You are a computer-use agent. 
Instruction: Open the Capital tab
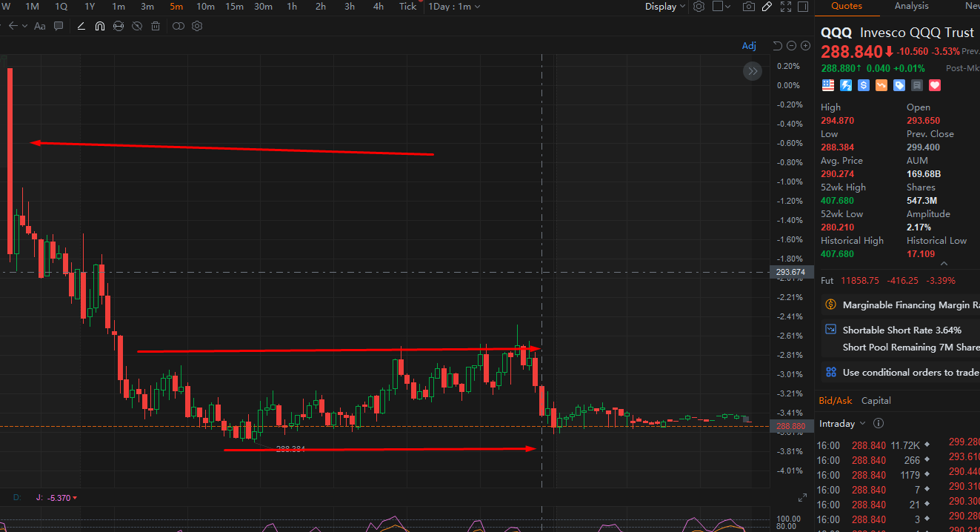(876, 400)
